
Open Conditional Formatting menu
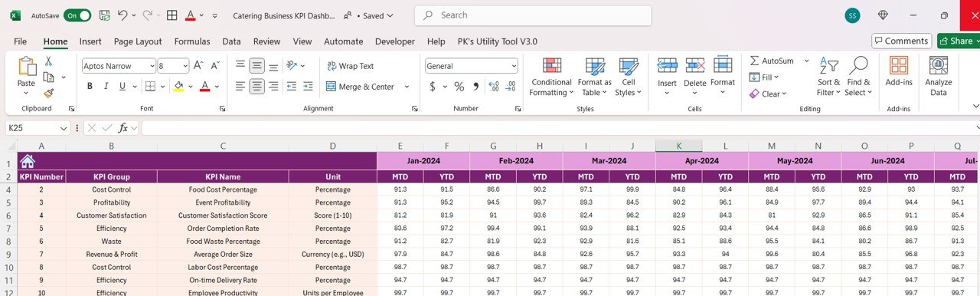551,77
